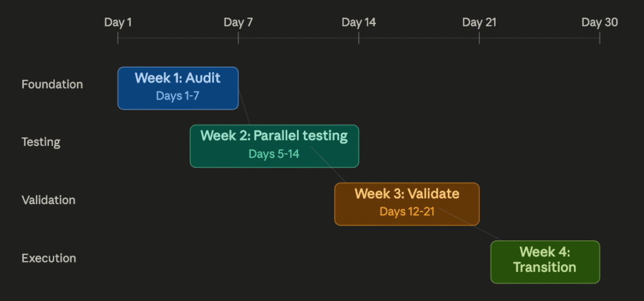Click the Week 3: Validate title

[406, 194]
